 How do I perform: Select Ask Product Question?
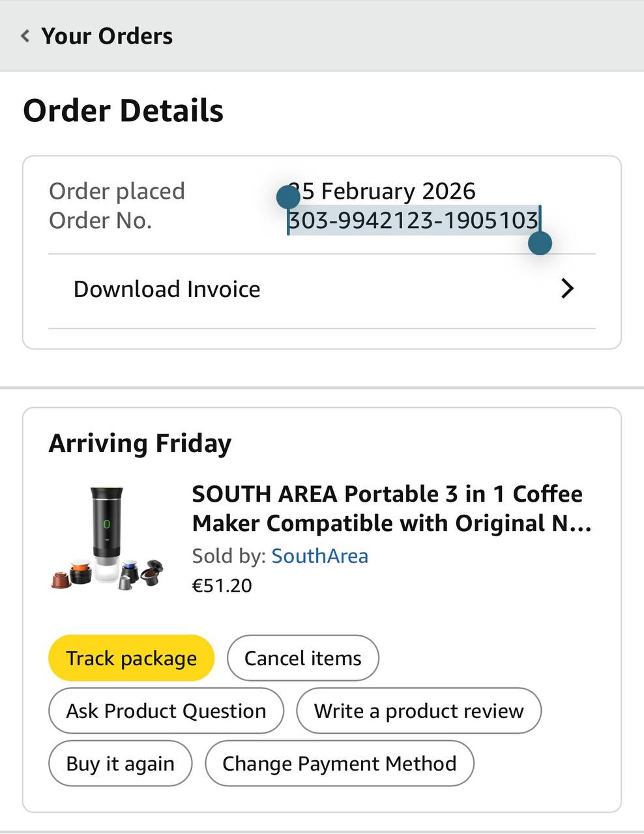click(x=166, y=711)
